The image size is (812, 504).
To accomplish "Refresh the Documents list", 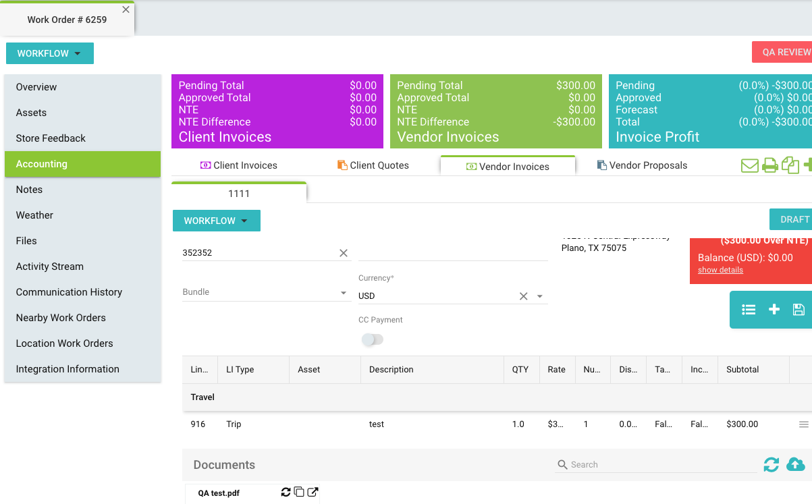I will 772,464.
